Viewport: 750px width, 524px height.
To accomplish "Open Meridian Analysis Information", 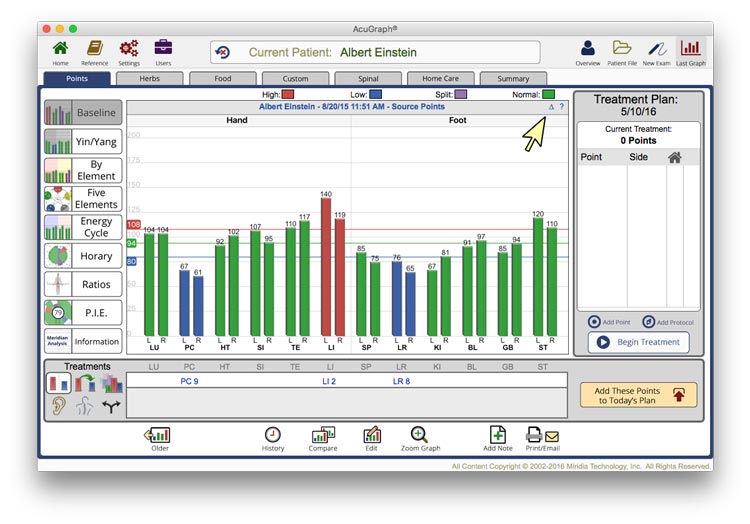I will point(83,341).
